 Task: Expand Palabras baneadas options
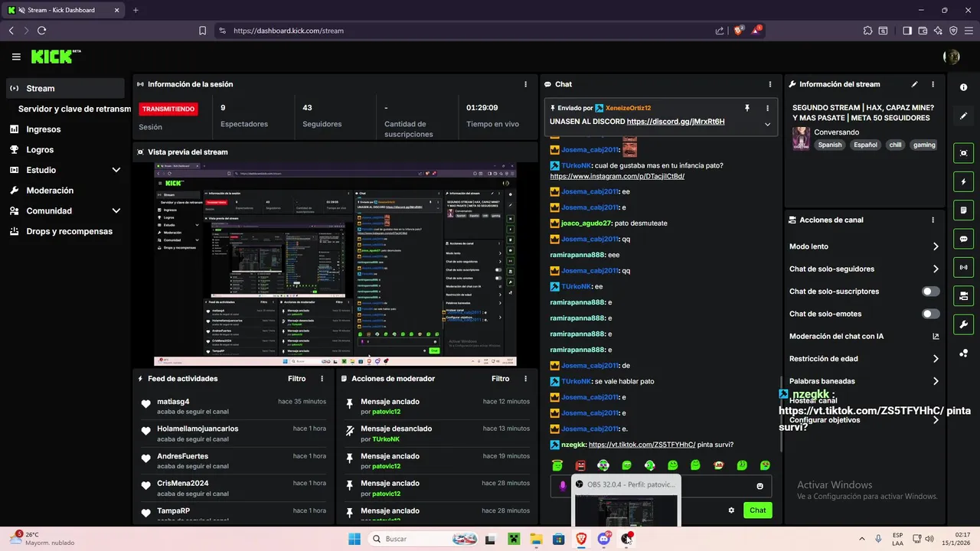(936, 381)
